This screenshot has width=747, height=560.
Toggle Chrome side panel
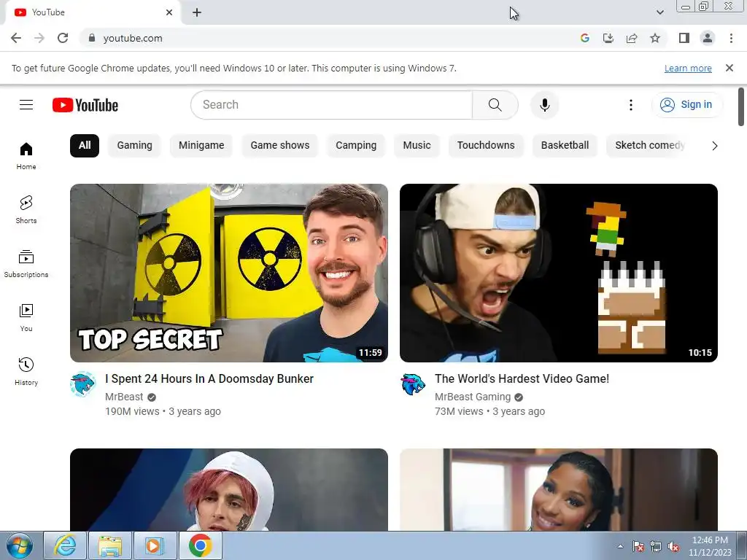[684, 38]
